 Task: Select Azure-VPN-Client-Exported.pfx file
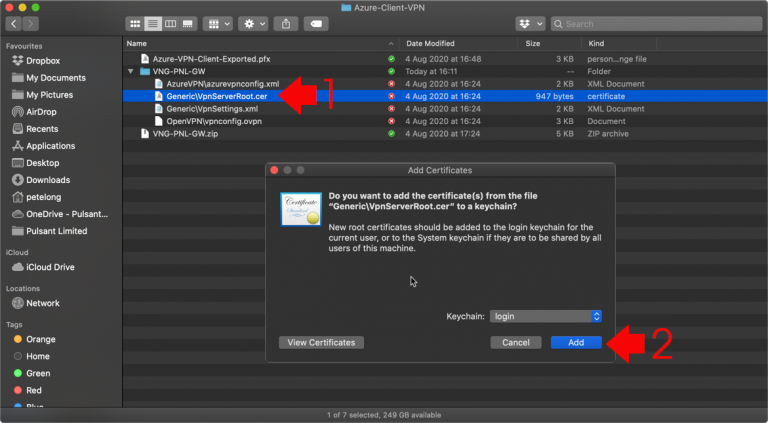211,59
